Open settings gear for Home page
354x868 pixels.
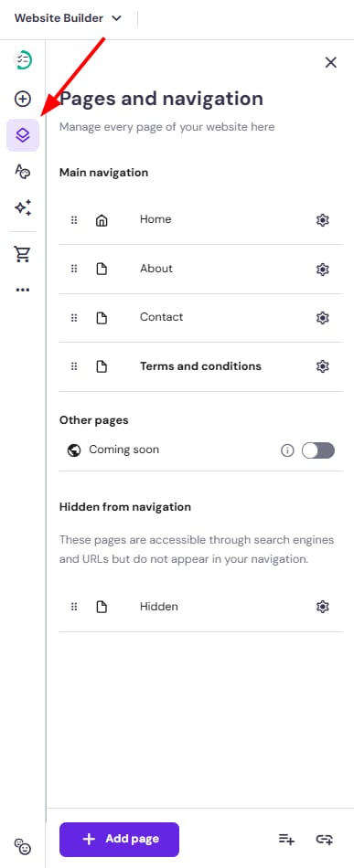point(322,220)
